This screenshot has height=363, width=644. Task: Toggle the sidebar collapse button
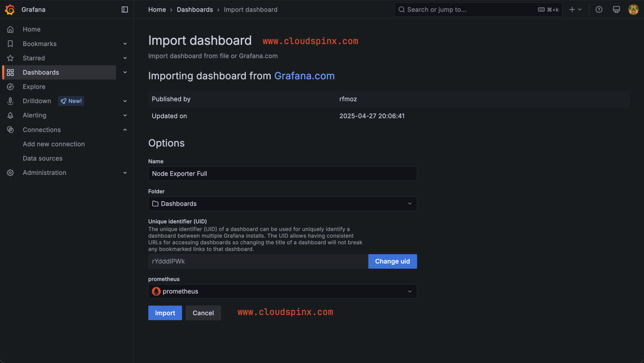click(125, 9)
